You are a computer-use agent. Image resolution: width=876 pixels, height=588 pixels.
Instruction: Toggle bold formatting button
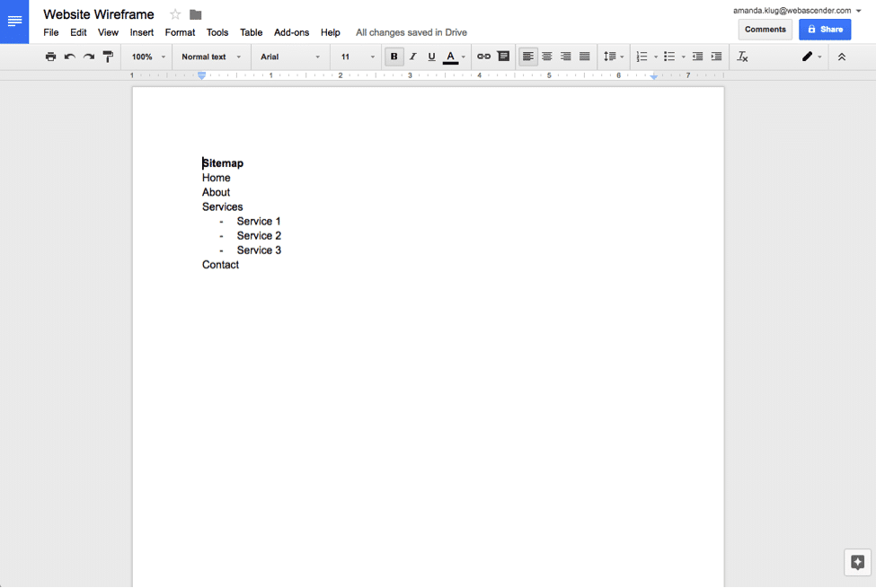(x=394, y=57)
